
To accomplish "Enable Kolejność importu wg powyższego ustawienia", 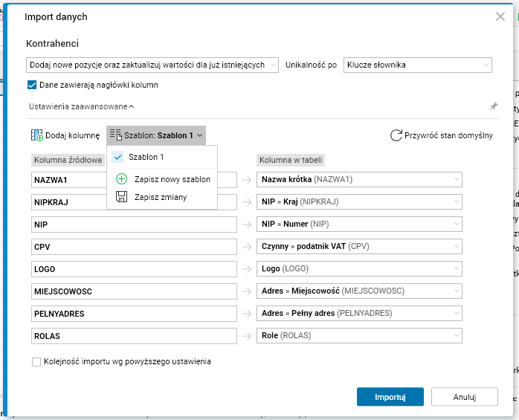I will point(36,362).
